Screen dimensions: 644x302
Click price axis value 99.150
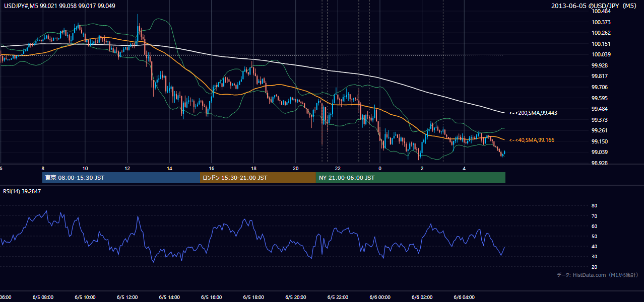point(600,141)
